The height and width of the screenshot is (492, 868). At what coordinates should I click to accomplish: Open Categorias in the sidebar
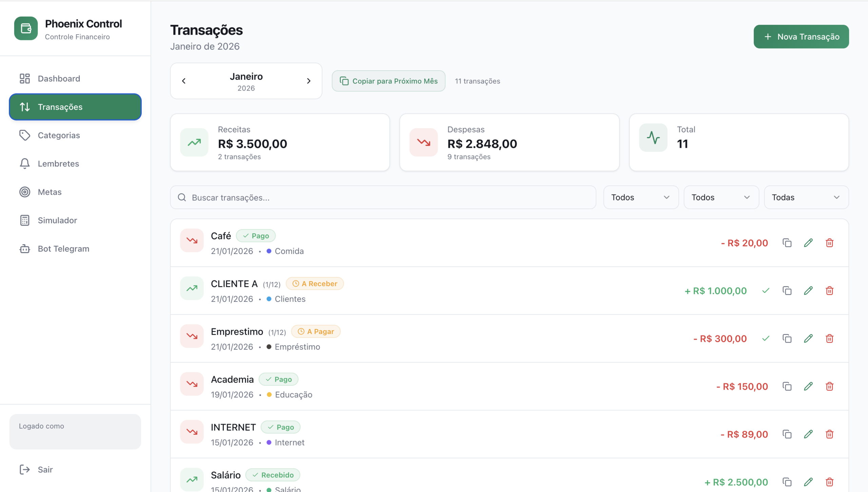point(75,135)
